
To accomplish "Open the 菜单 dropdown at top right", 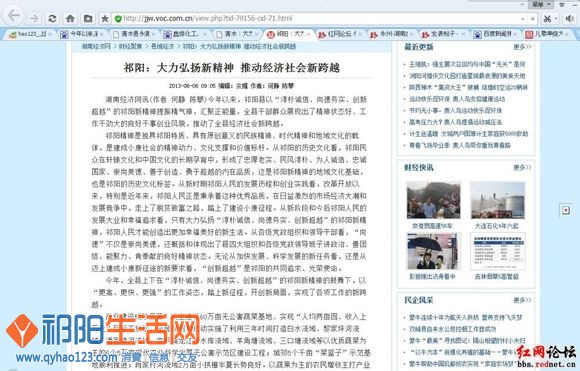I will 542,4.
